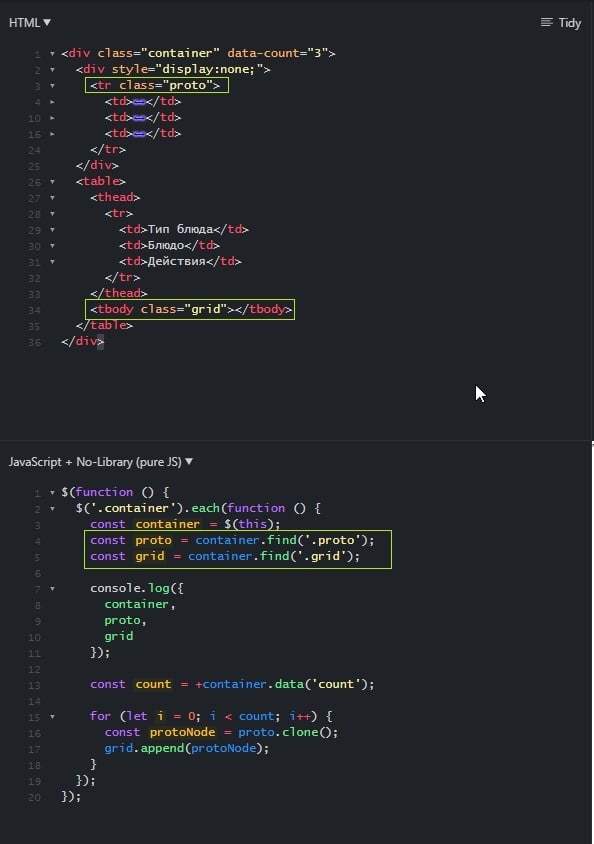Click '.proto' selector string on JS line 4

(x=332, y=540)
